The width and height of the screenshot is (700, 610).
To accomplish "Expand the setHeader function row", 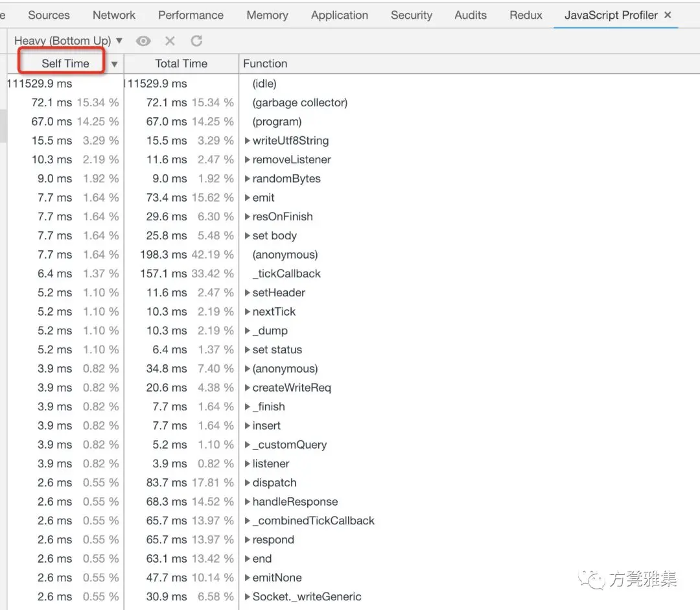I will click(248, 293).
